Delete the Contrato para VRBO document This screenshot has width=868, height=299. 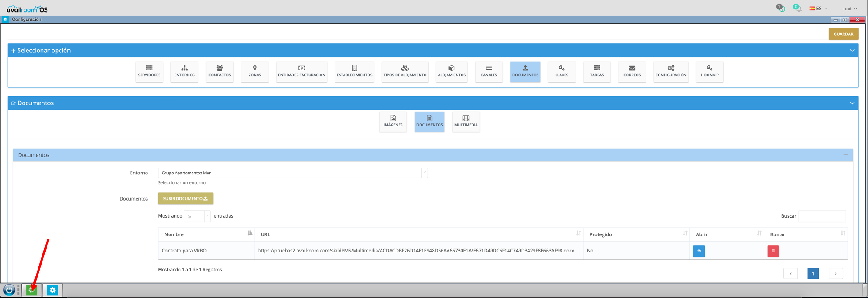(773, 251)
